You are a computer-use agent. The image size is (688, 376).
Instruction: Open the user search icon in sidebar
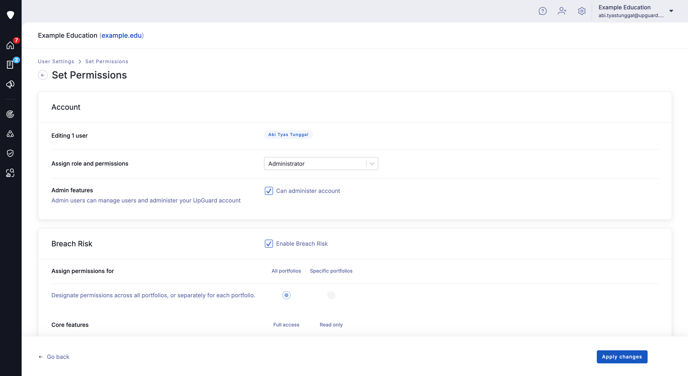[10, 173]
